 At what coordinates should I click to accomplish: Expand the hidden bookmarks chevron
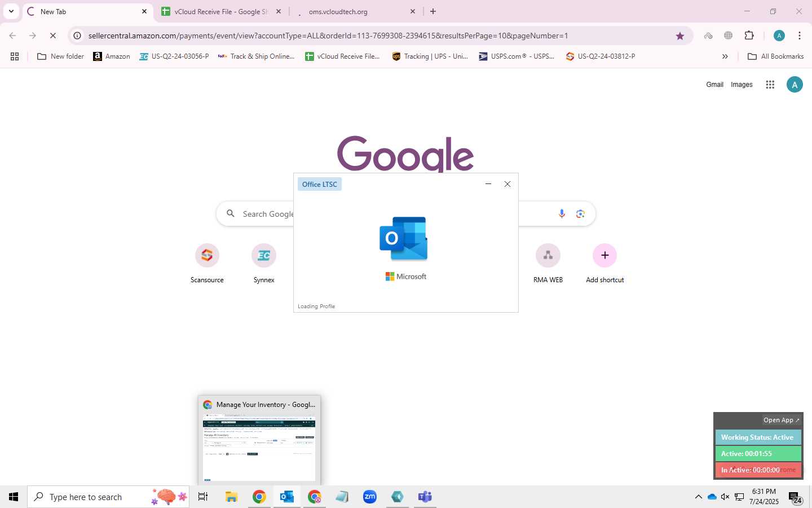(x=725, y=56)
